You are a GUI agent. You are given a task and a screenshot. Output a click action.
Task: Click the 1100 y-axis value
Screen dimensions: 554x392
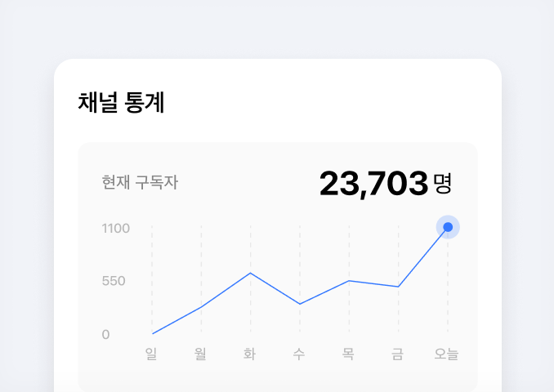(x=116, y=229)
